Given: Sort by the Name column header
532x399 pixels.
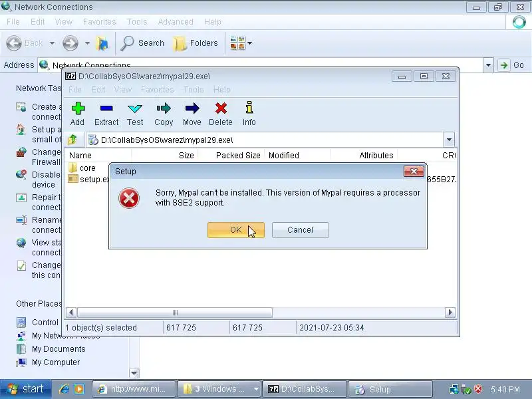Looking at the screenshot, I should (x=98, y=156).
